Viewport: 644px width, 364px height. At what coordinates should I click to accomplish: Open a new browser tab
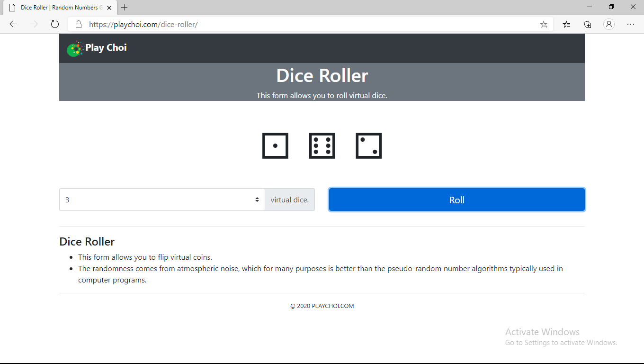point(124,8)
